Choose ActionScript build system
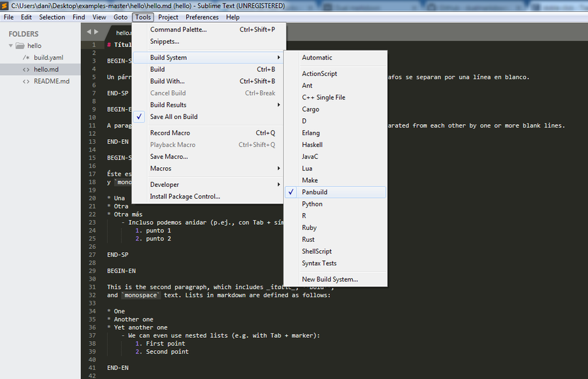 pos(335,74)
